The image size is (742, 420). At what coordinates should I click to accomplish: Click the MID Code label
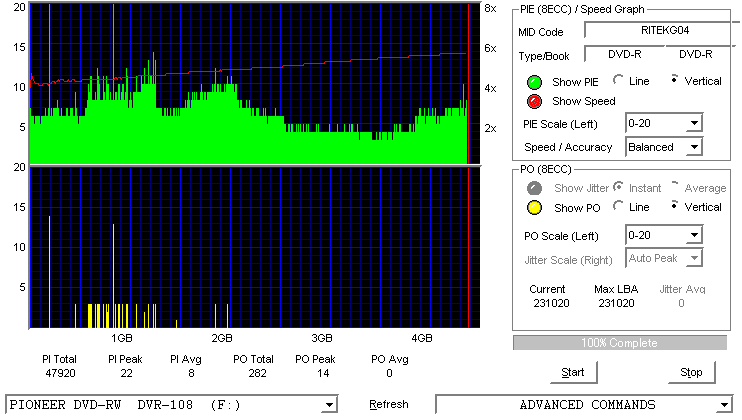point(541,32)
